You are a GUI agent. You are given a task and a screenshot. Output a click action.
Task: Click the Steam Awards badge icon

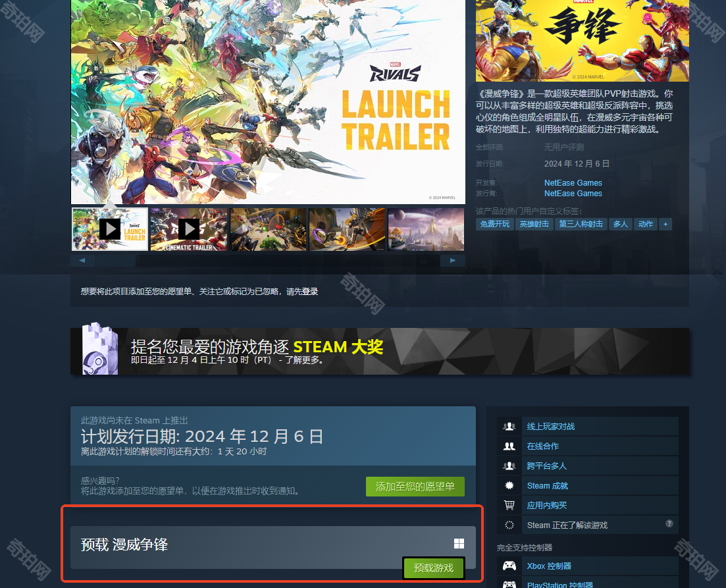[99, 351]
